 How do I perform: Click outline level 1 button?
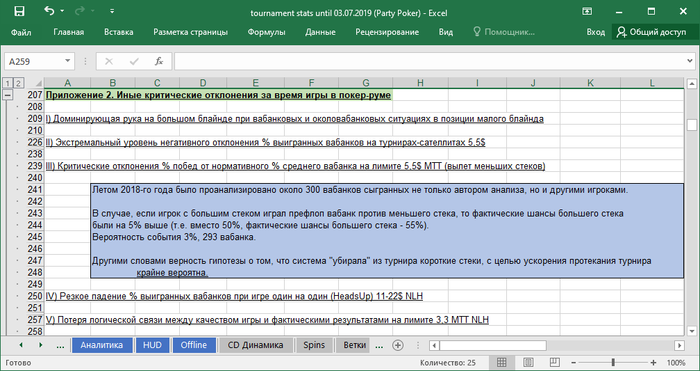click(x=8, y=83)
